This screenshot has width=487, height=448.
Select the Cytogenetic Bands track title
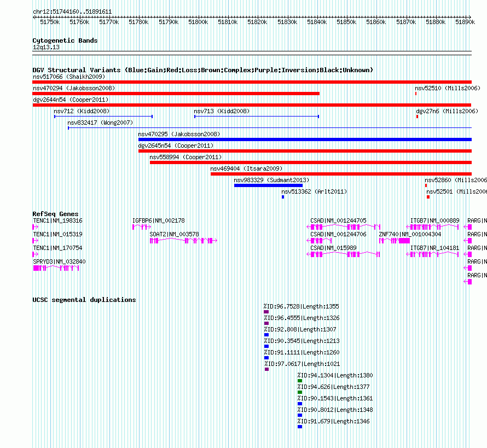point(65,40)
